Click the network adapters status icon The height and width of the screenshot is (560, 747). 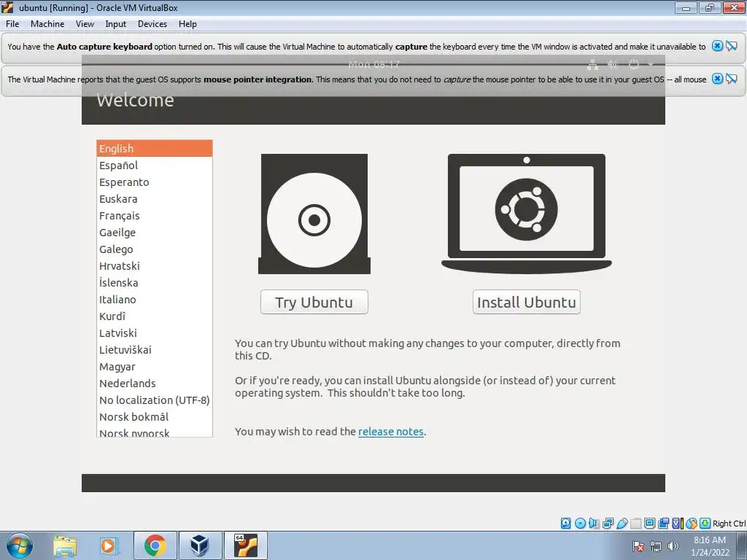coord(608,524)
